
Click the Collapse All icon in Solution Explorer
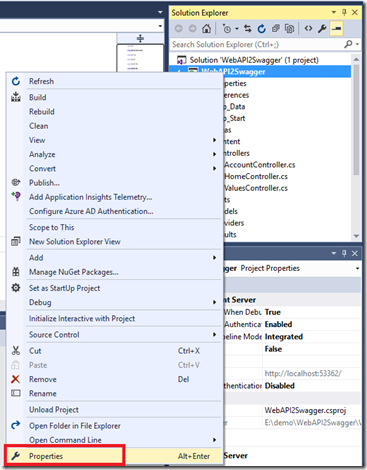tap(276, 29)
